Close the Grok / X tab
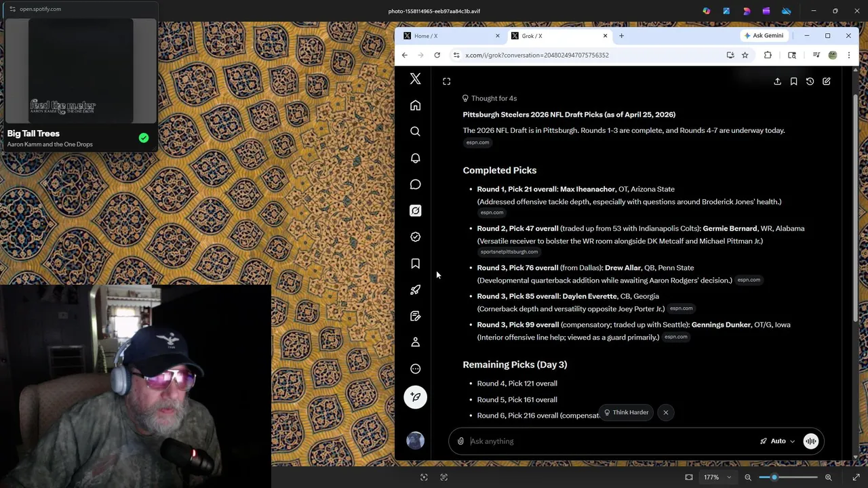 (605, 36)
